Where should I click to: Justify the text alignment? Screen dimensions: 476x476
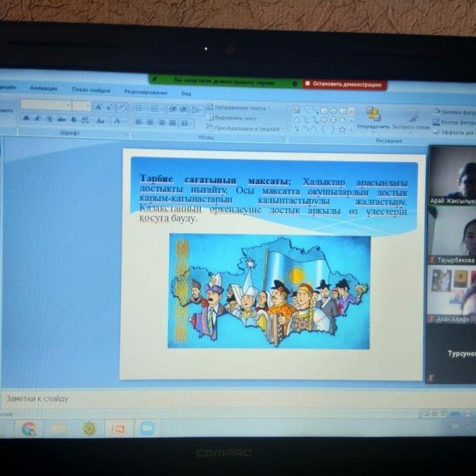point(173,123)
